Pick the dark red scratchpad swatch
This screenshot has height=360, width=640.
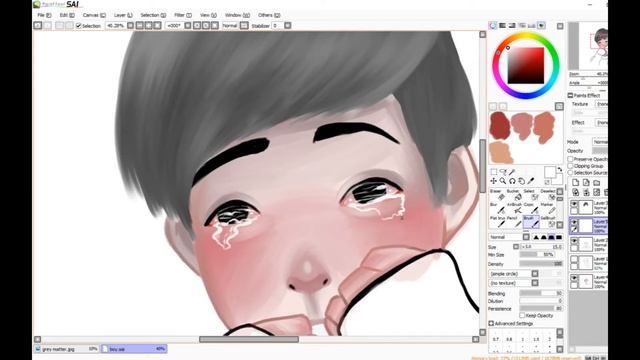click(x=500, y=125)
